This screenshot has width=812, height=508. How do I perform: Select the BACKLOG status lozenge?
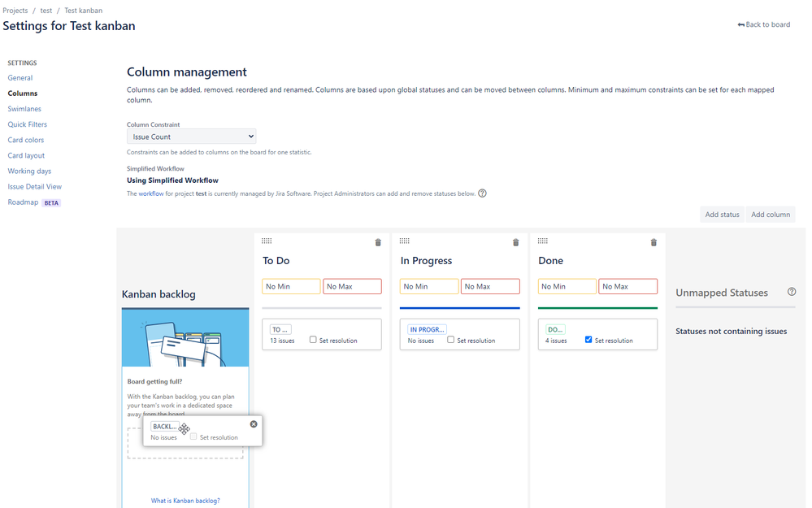(x=165, y=426)
